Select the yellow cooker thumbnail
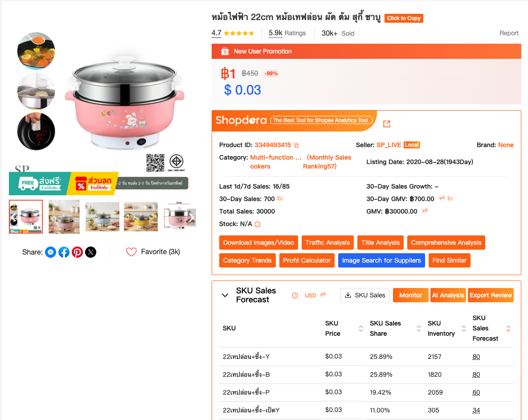Screen dimensions: 528x420 (x=141, y=216)
